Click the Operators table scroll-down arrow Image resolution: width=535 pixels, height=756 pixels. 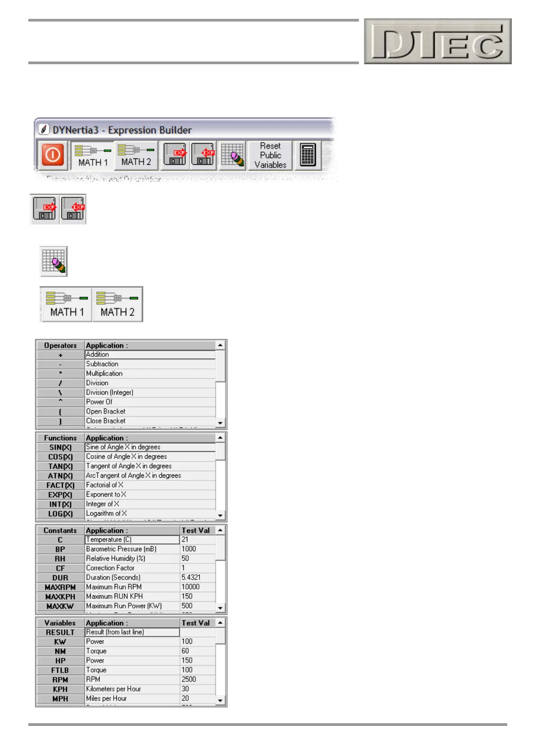pyautogui.click(x=220, y=423)
